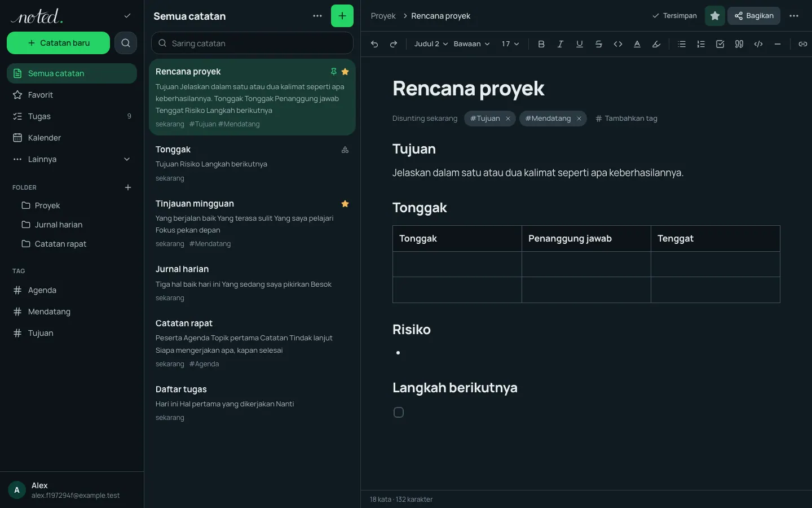The height and width of the screenshot is (508, 812).
Task: Toggle the pin on the Rencana proyek note
Action: coord(334,72)
